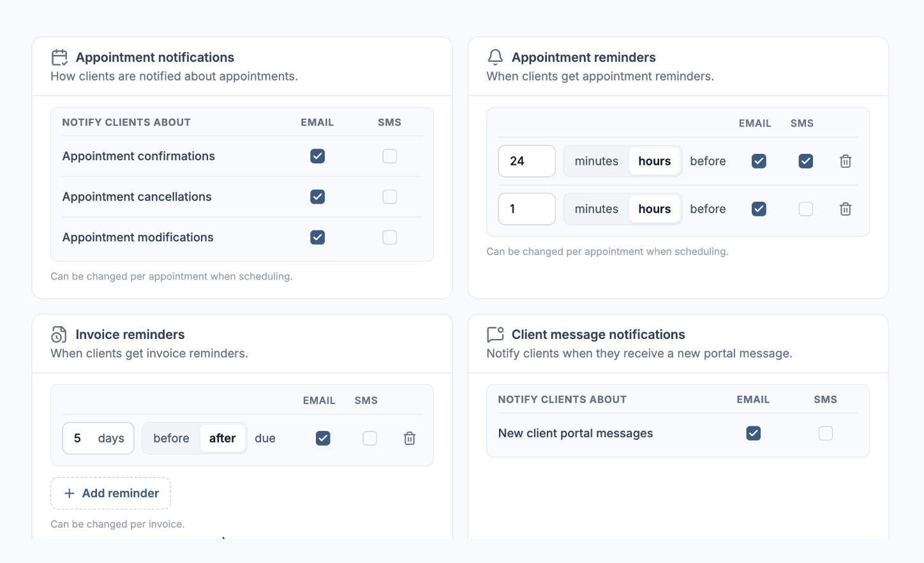This screenshot has height=563, width=924.
Task: Uncheck SMS for the 24 hours reminder
Action: pyautogui.click(x=806, y=161)
